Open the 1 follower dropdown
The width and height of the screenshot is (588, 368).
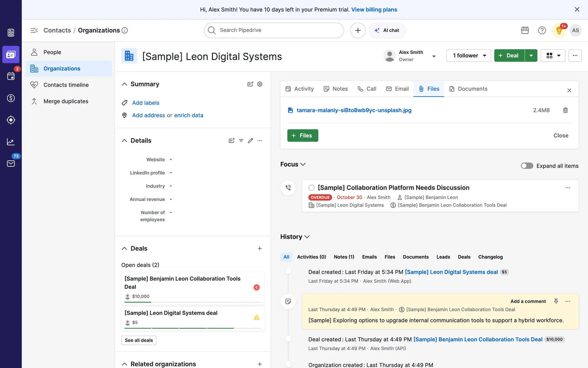coord(469,56)
